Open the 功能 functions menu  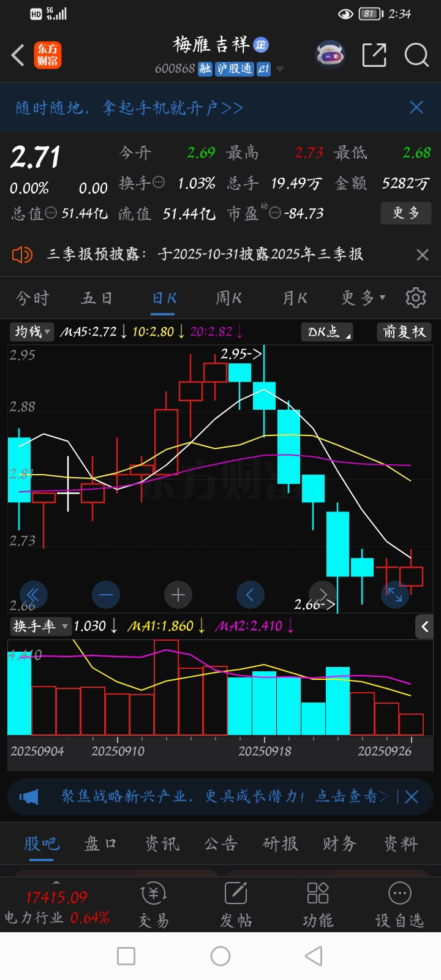(x=318, y=905)
